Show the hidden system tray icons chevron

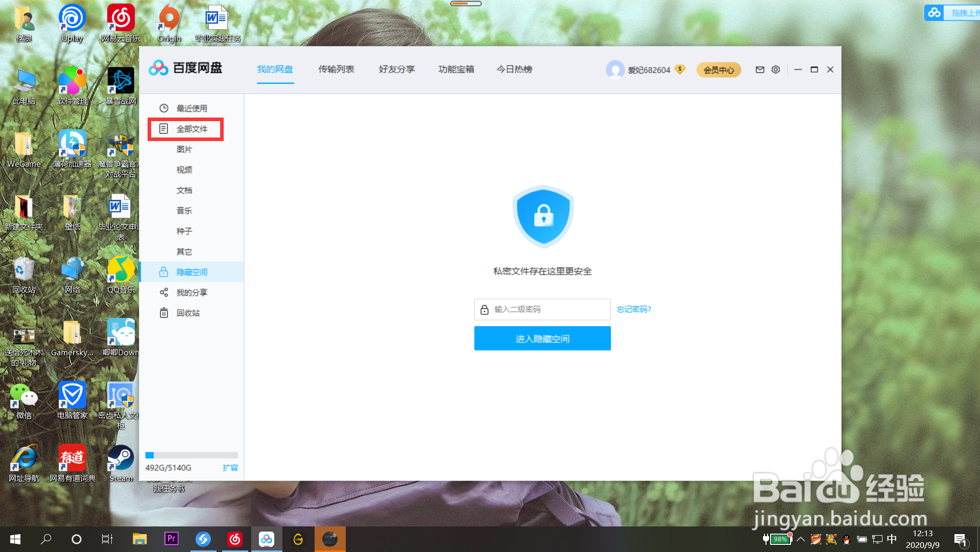click(801, 539)
